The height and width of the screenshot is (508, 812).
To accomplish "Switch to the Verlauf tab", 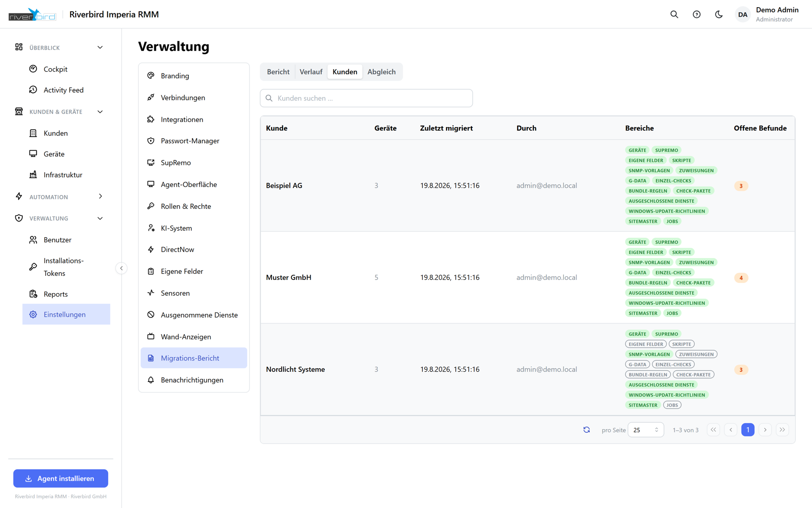I will coord(311,72).
